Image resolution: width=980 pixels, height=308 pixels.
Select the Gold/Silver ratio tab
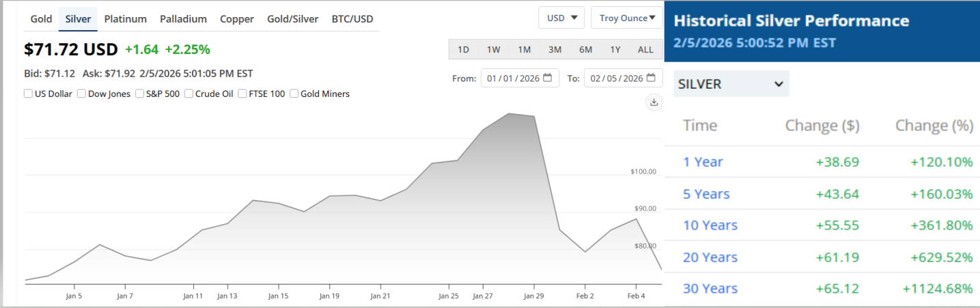(292, 19)
